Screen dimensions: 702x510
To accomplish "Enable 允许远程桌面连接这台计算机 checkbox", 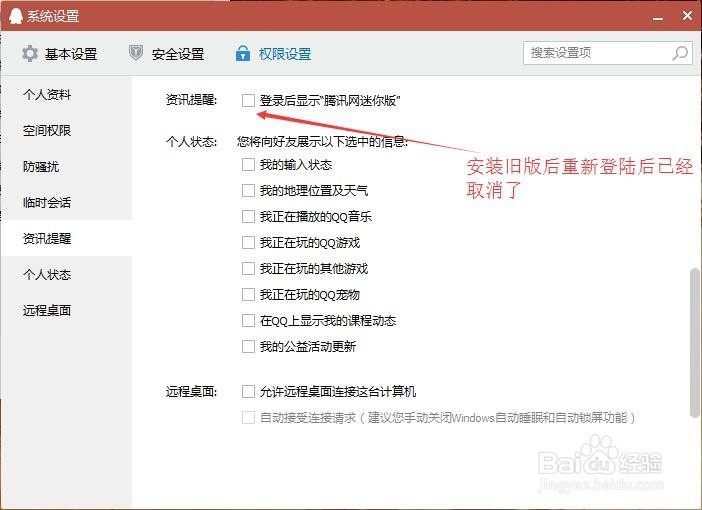I will 248,392.
